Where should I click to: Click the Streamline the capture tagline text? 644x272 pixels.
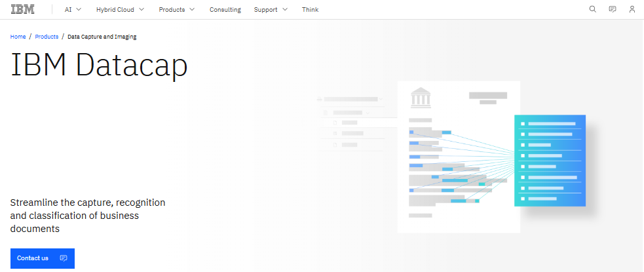click(x=88, y=215)
